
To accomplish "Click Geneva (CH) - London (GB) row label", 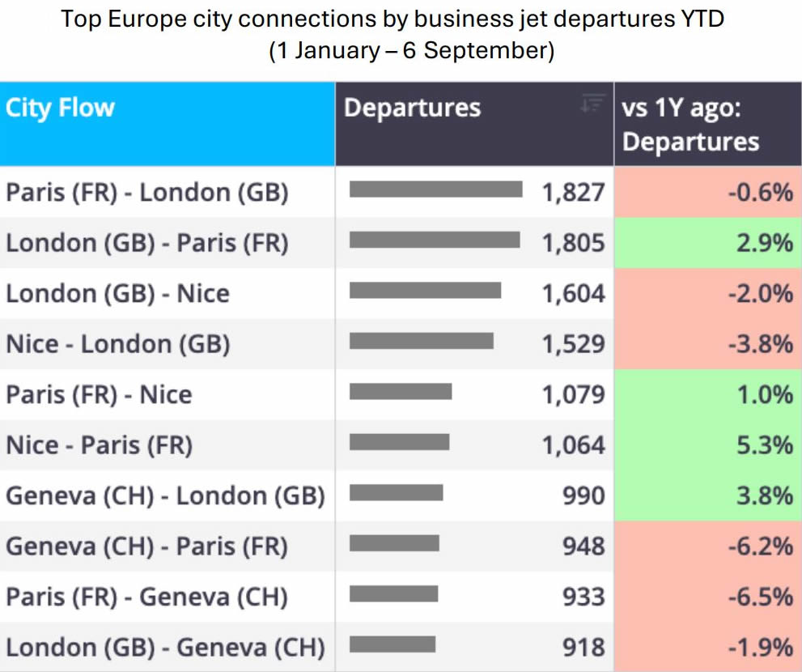I will pyautogui.click(x=165, y=496).
